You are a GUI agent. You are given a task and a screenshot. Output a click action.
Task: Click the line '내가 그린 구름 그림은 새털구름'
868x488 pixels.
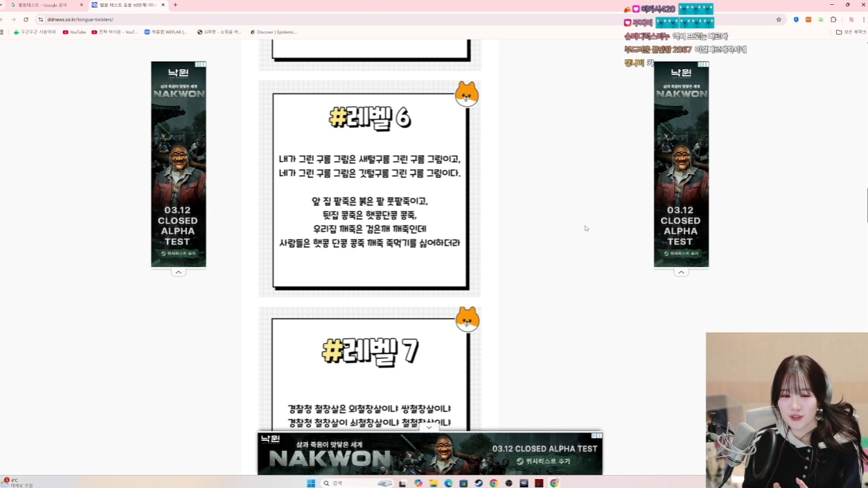click(x=370, y=159)
